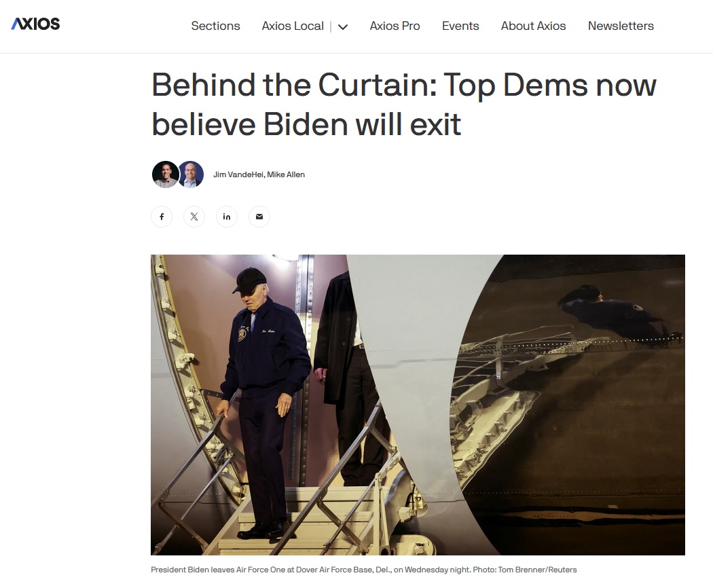
Task: Click the photo caption text
Action: 364,570
